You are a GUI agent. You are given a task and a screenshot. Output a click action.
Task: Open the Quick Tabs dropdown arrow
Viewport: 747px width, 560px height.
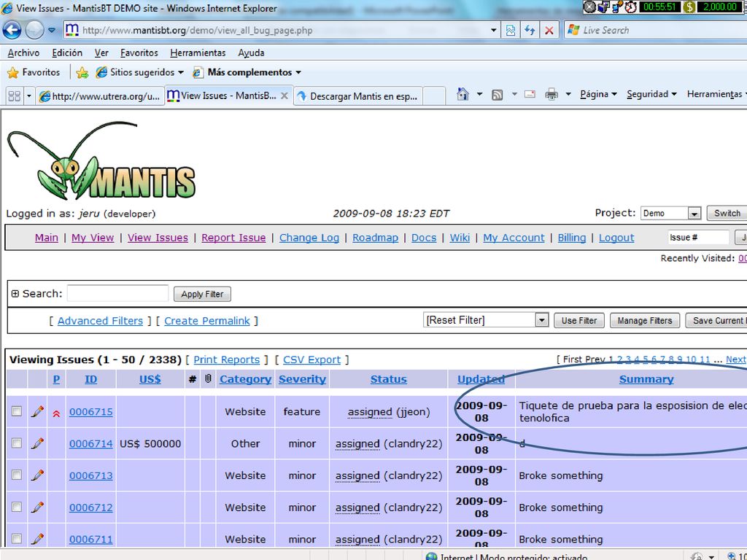[x=28, y=96]
